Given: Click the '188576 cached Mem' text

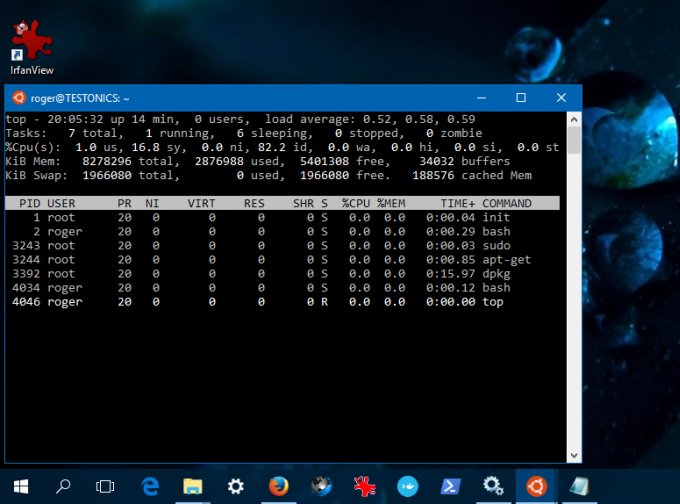Looking at the screenshot, I should tap(472, 175).
